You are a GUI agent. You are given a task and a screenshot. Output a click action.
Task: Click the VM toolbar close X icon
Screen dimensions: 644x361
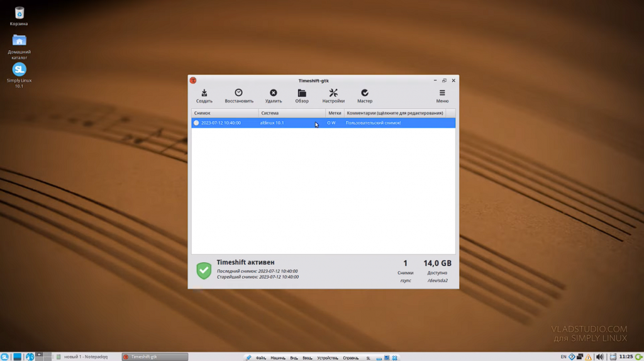tap(395, 358)
